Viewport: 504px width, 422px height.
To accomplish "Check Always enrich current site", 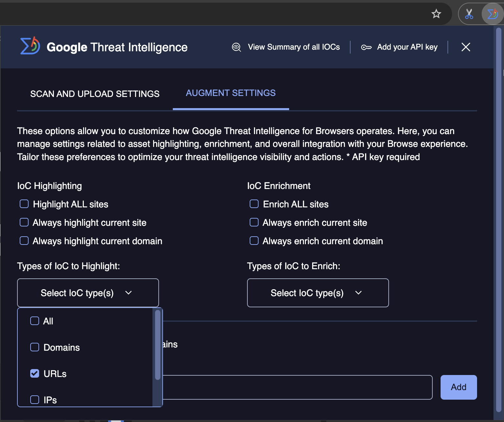I will (x=254, y=223).
